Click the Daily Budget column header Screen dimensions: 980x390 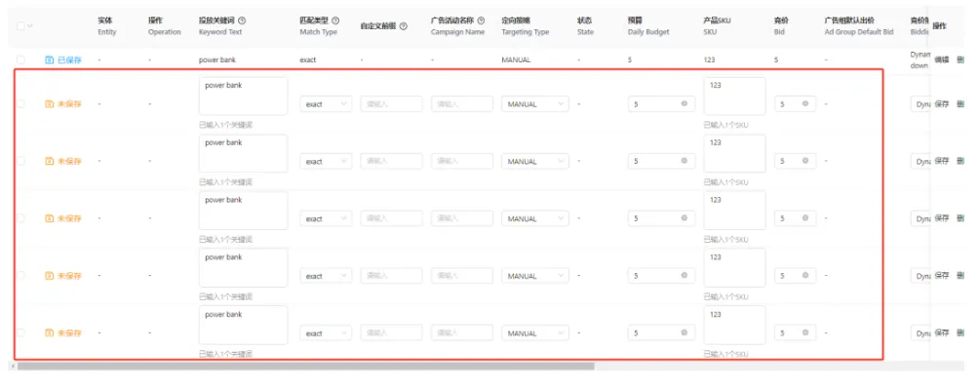648,26
